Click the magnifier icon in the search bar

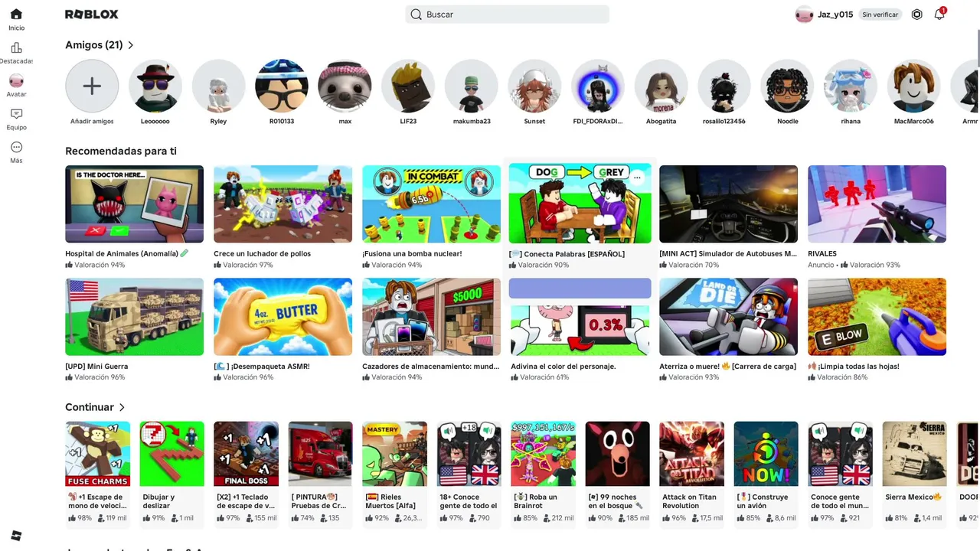(416, 15)
